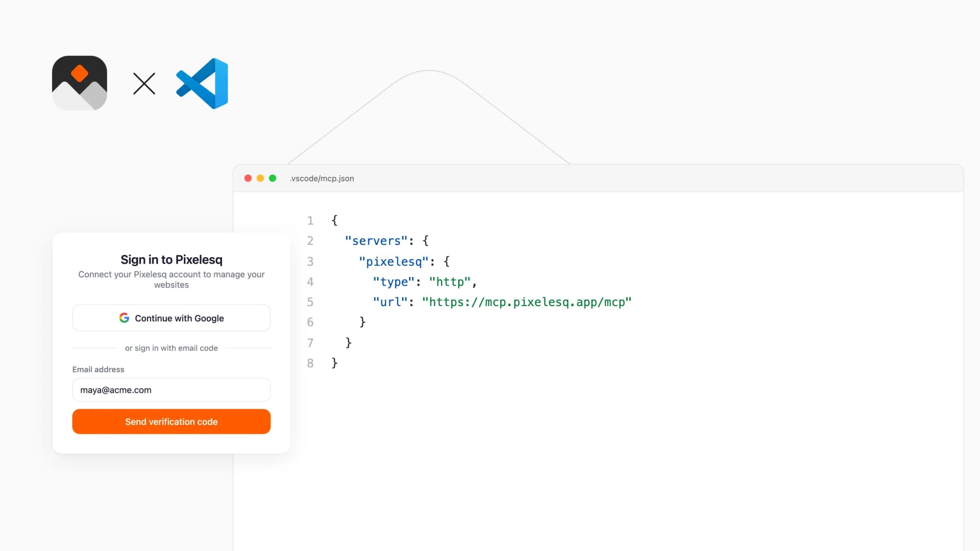
Task: Click the yellow minimize dot of the mcp.json window
Action: pyautogui.click(x=260, y=178)
